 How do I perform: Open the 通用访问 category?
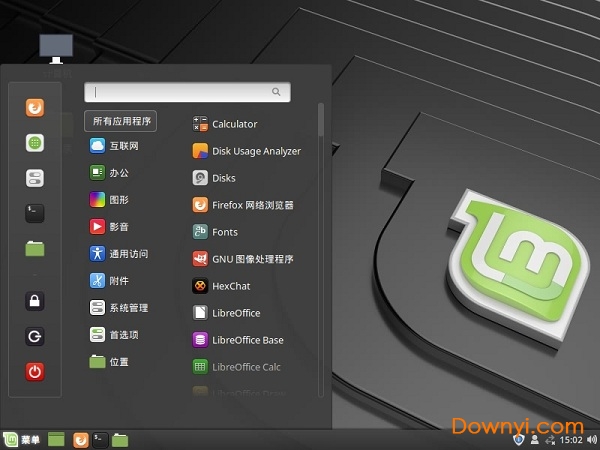[x=119, y=254]
